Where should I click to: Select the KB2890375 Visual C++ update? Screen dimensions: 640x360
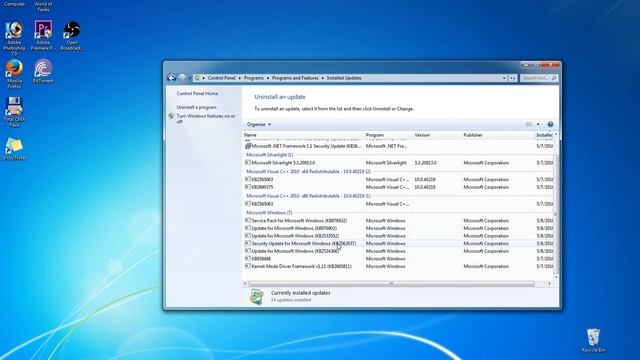(398, 187)
